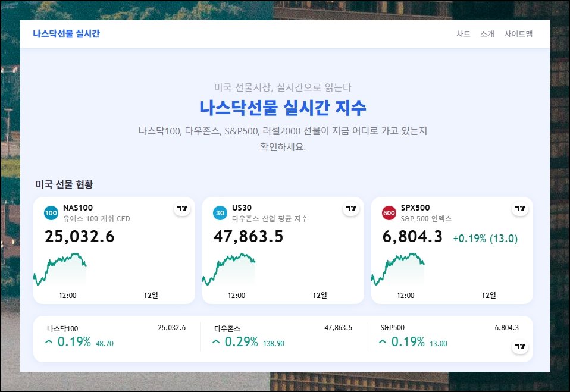Click the 13.00 point change value
The image size is (570, 392).
point(439,344)
